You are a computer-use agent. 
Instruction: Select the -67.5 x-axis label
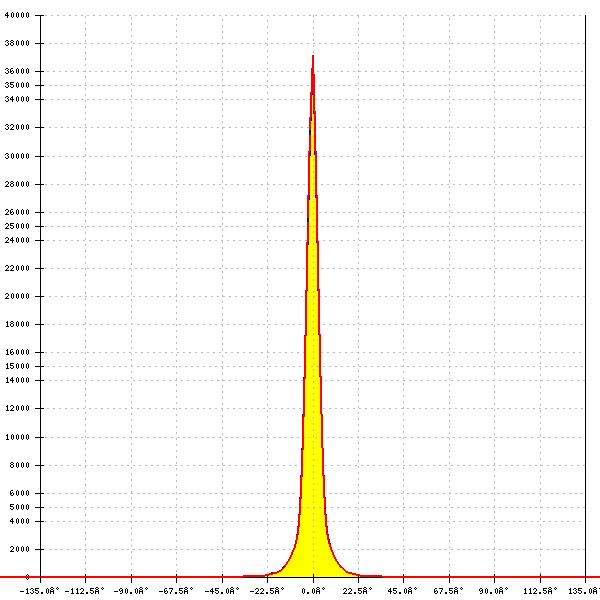coord(176,591)
